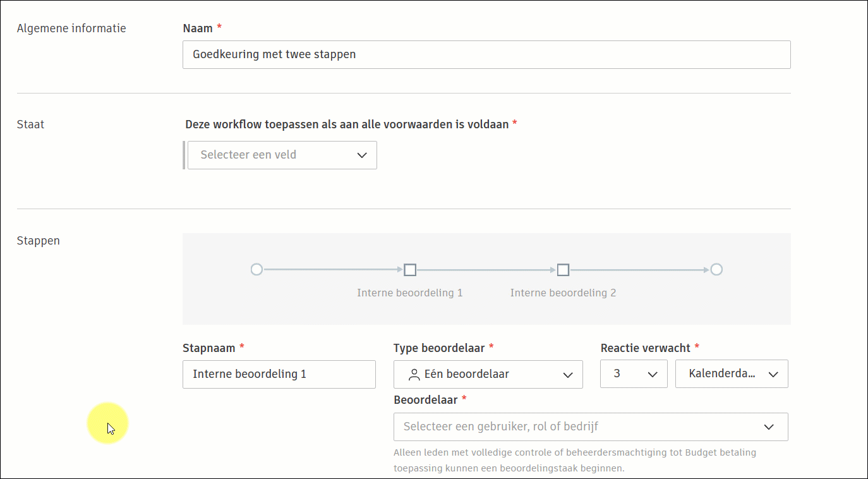The image size is (868, 479).
Task: Select the square node for Interne beoordeling 2
Action: (564, 270)
